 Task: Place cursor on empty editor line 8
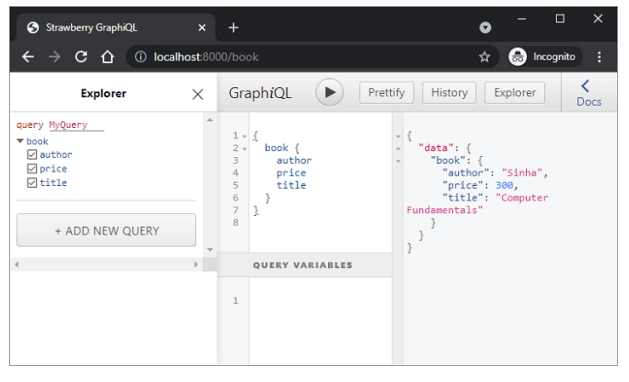[x=320, y=223]
